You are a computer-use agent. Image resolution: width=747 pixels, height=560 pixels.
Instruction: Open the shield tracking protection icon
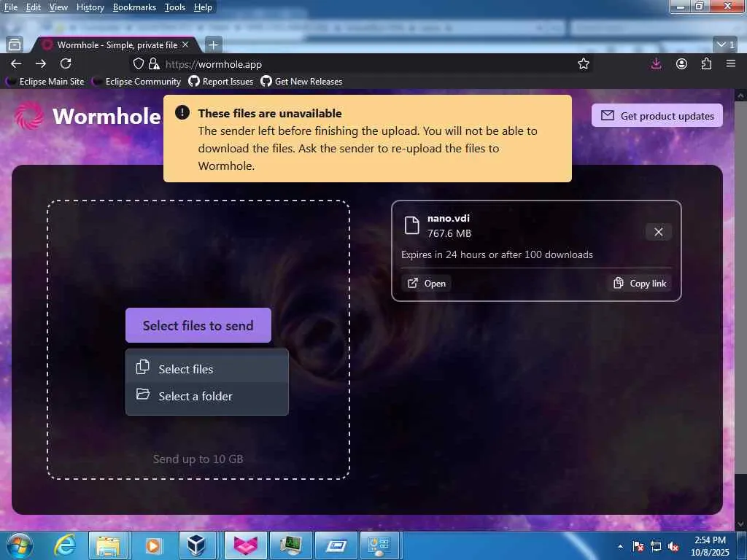(138, 64)
